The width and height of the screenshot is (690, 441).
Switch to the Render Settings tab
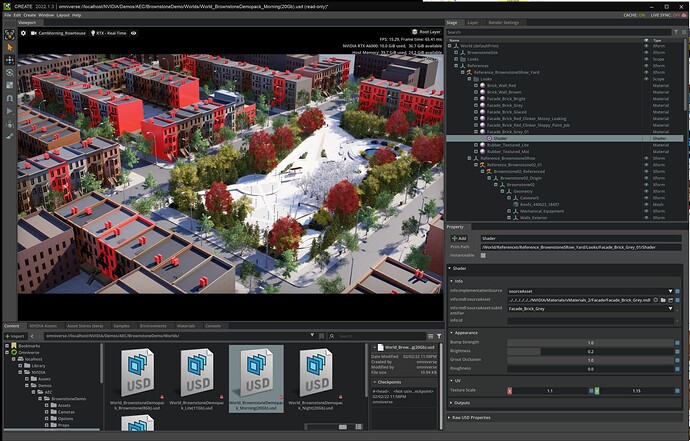pos(503,22)
